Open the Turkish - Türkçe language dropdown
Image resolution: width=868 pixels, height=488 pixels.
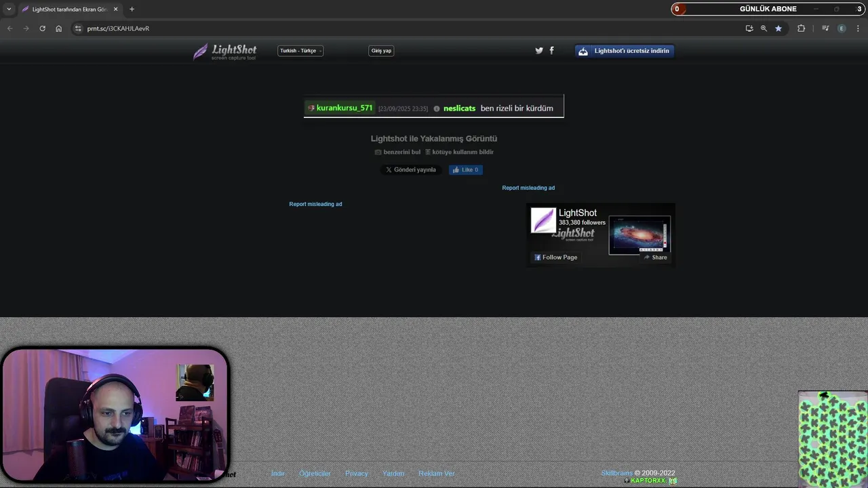pos(300,51)
